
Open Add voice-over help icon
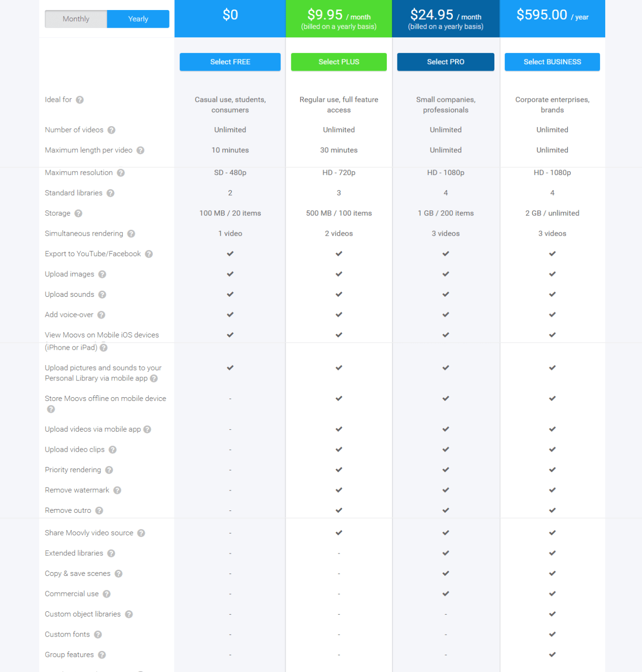coord(101,315)
